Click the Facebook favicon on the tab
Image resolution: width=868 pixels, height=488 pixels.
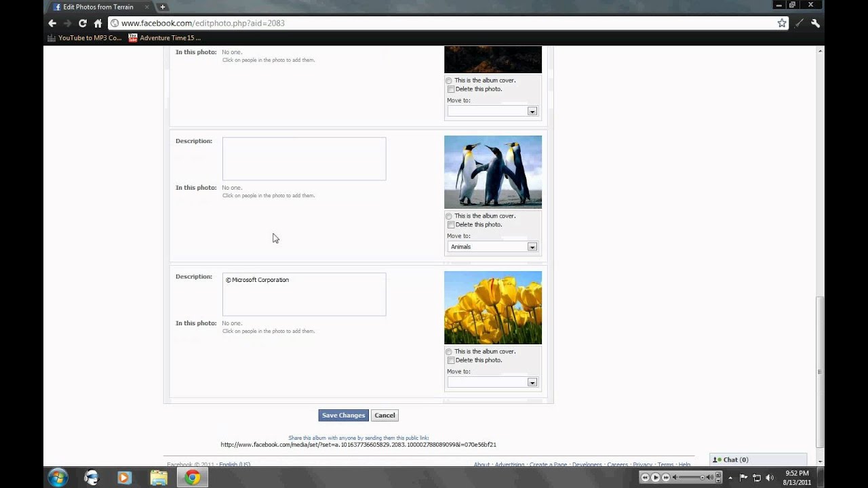point(56,7)
